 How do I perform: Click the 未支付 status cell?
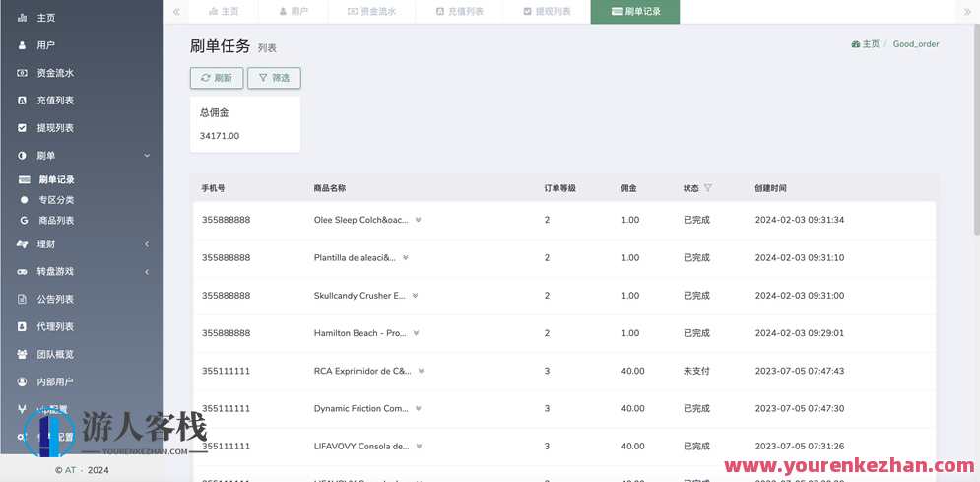pyautogui.click(x=696, y=371)
